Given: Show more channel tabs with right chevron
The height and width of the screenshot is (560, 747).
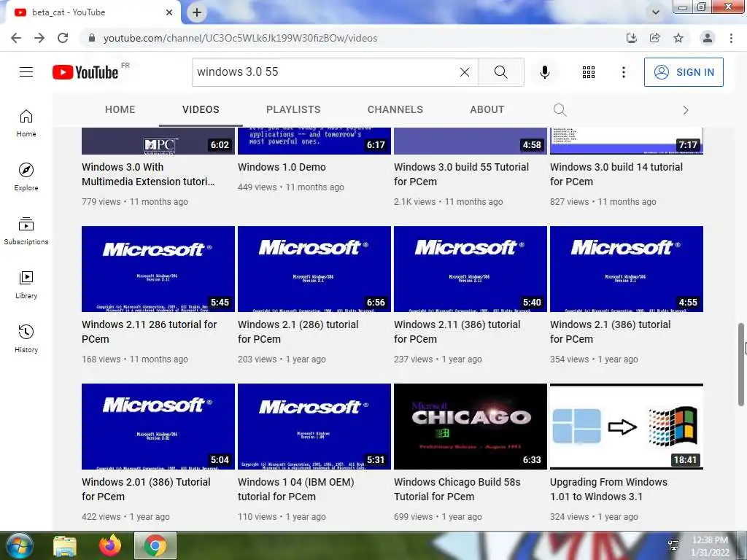Looking at the screenshot, I should 686,110.
